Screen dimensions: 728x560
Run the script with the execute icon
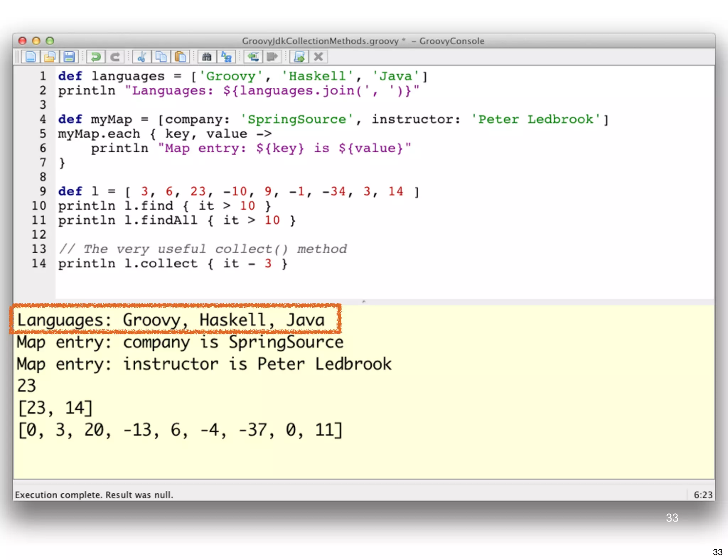(299, 57)
